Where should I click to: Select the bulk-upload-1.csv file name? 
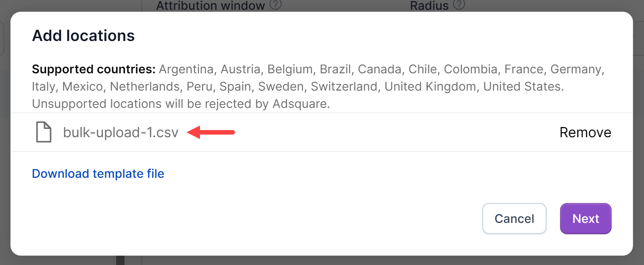click(121, 132)
